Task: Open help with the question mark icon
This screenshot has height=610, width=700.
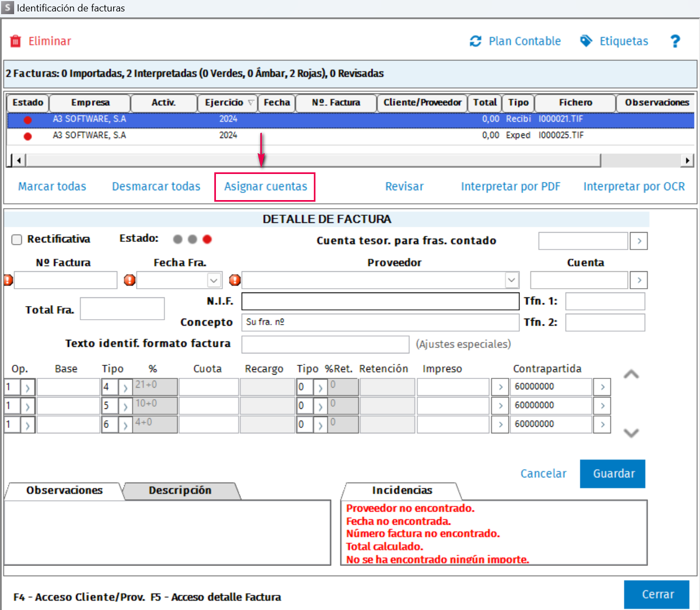Action: 675,41
